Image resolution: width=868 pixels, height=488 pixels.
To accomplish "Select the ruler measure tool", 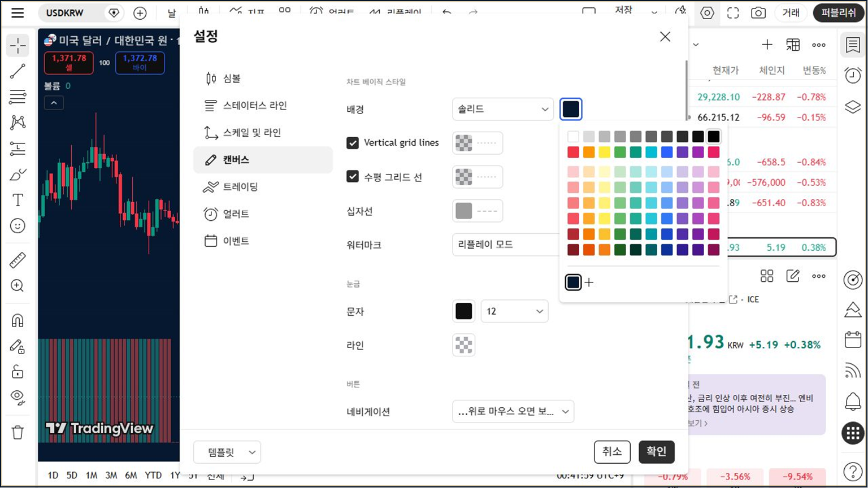I will [18, 260].
